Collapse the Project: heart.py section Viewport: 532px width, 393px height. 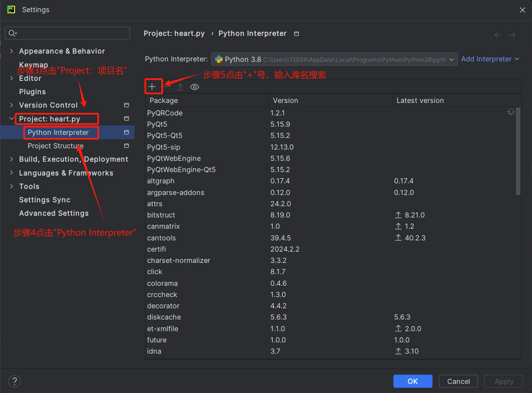click(x=12, y=118)
